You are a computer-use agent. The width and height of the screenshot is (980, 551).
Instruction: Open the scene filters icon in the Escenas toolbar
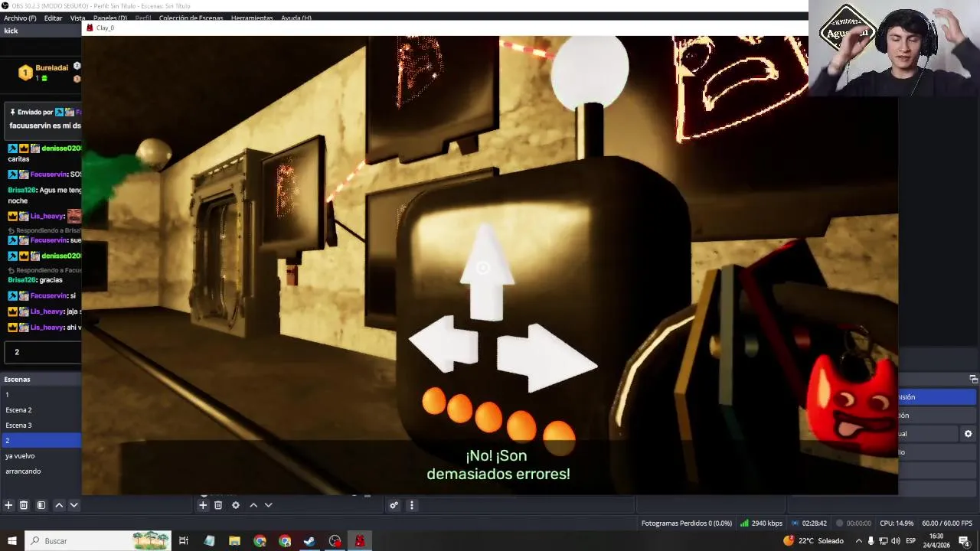point(41,505)
